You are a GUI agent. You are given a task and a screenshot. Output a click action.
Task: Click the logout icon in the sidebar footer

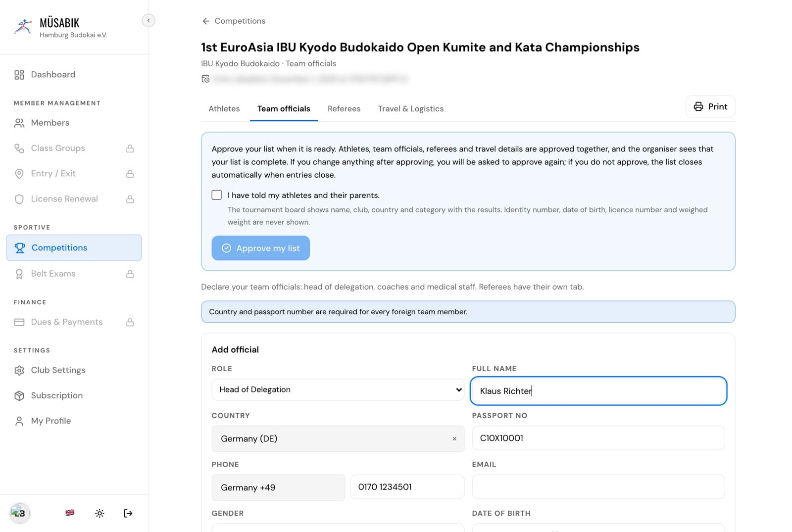click(x=128, y=513)
